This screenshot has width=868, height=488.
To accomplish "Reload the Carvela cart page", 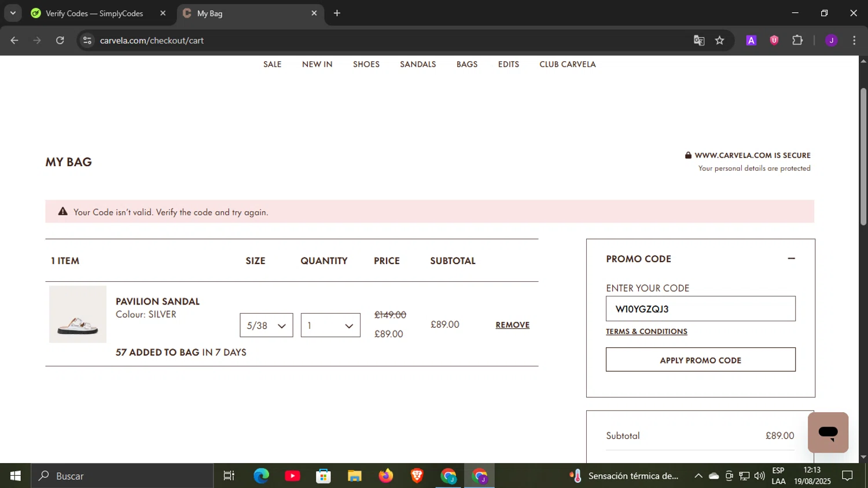I will tap(60, 41).
